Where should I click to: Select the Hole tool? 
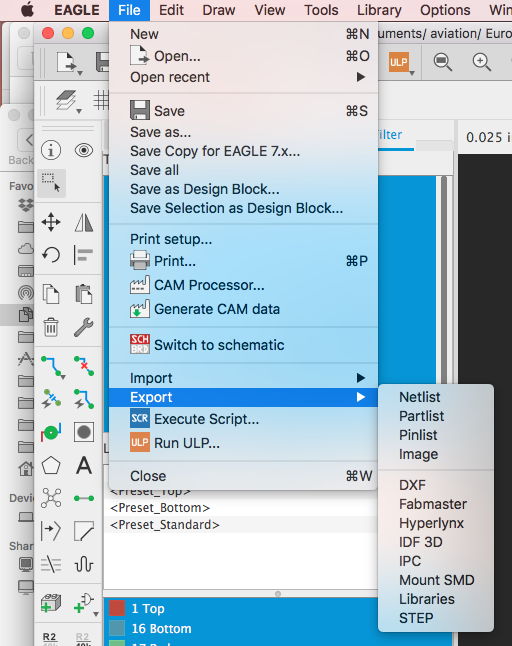coord(84,432)
